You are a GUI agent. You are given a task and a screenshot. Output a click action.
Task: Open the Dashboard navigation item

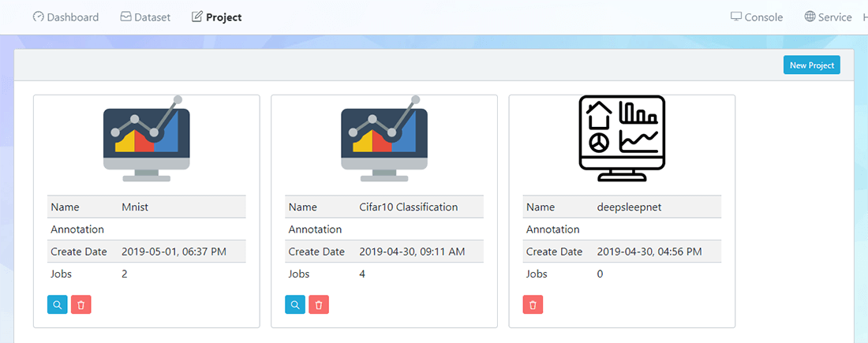(65, 17)
